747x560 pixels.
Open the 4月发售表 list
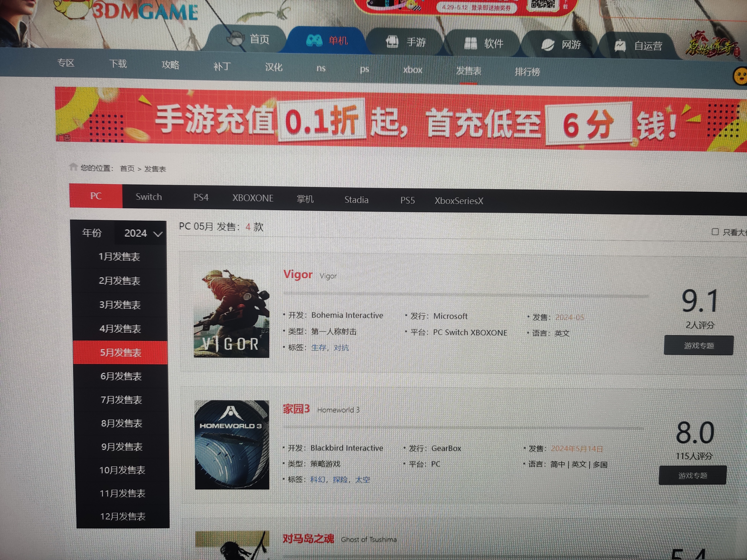point(120,329)
